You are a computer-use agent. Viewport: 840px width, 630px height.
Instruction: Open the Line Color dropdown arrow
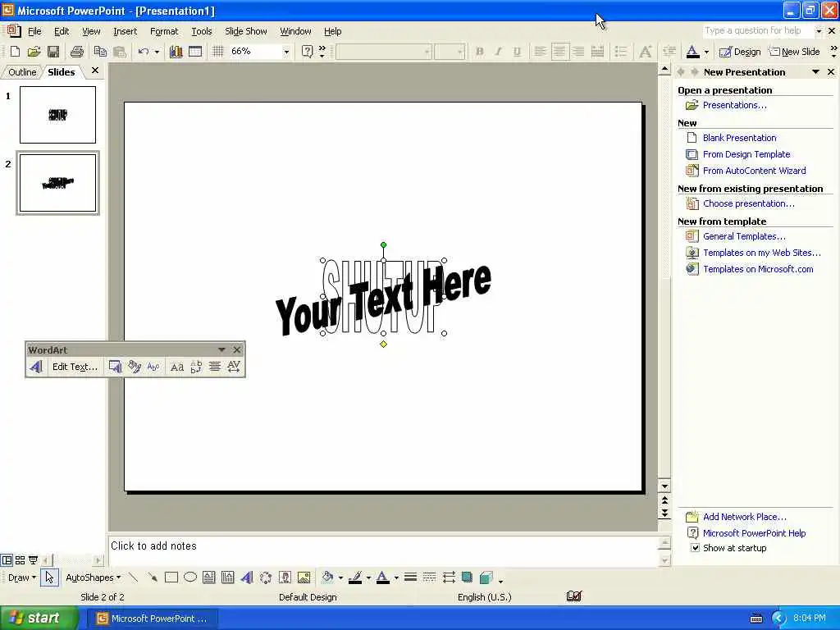coord(368,577)
